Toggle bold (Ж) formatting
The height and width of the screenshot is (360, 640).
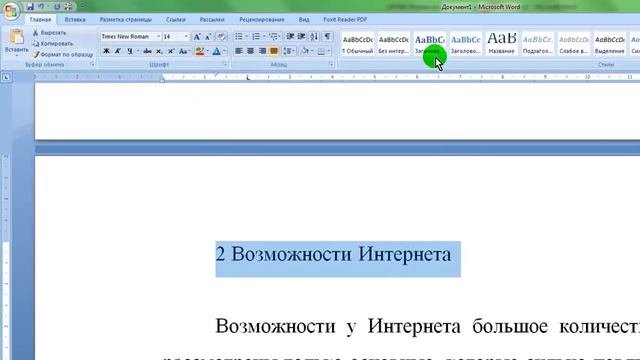pos(106,51)
